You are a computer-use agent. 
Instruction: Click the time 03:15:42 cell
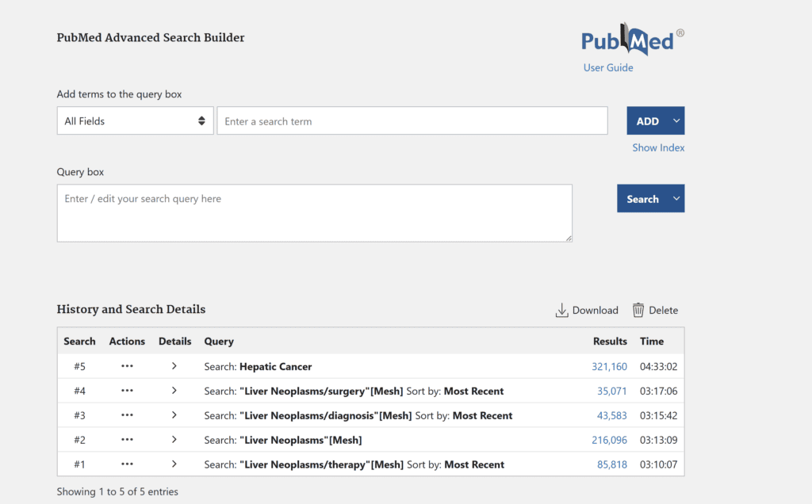[x=658, y=415]
